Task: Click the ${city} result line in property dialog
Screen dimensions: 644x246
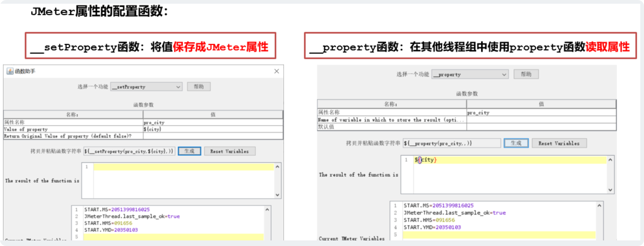Action: 510,160
